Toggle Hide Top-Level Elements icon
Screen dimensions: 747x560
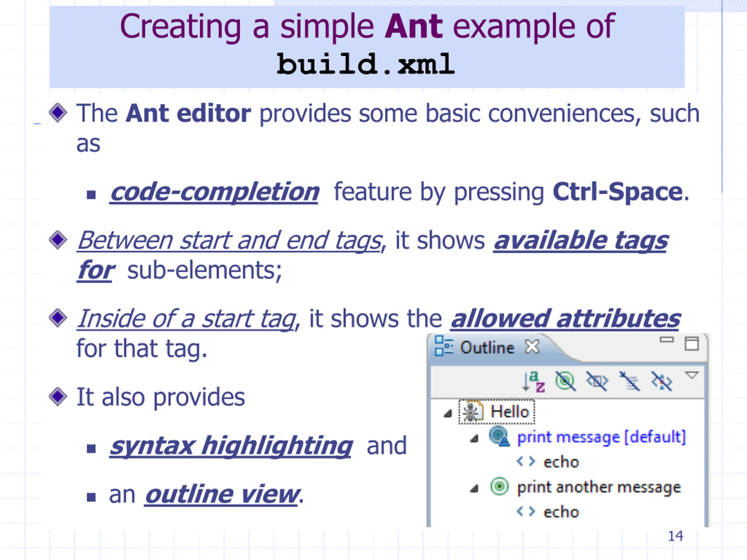[661, 381]
